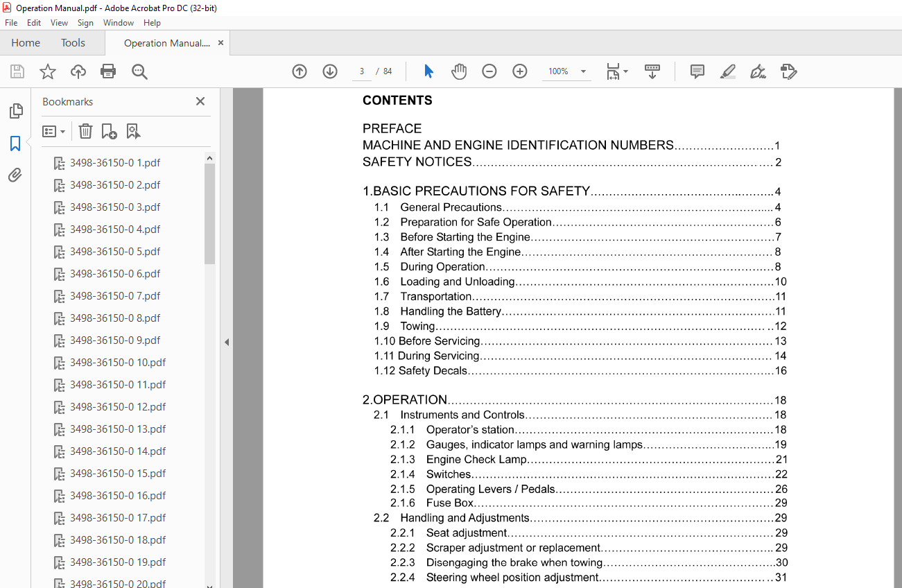Add a sticky note comment
This screenshot has width=902, height=588.
click(697, 71)
